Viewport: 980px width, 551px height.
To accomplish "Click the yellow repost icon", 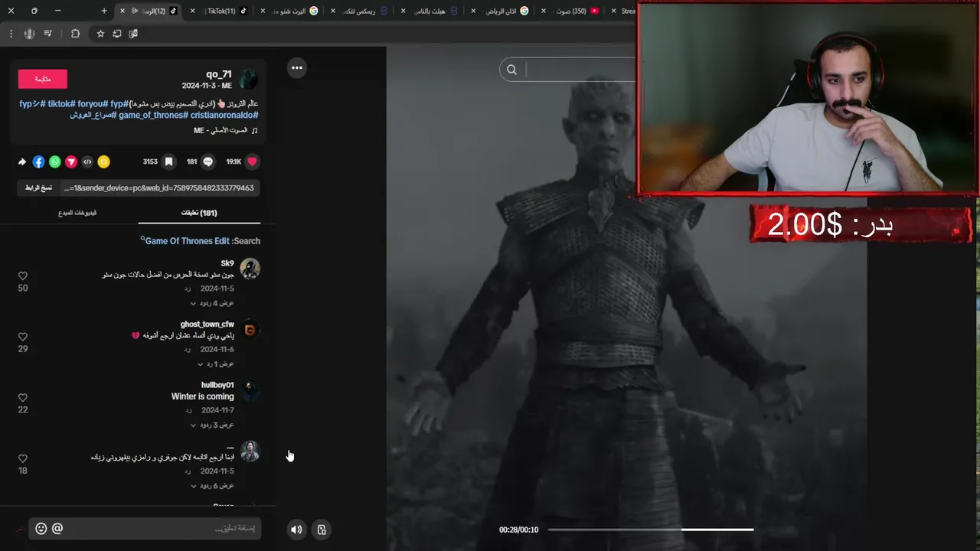I will [103, 161].
